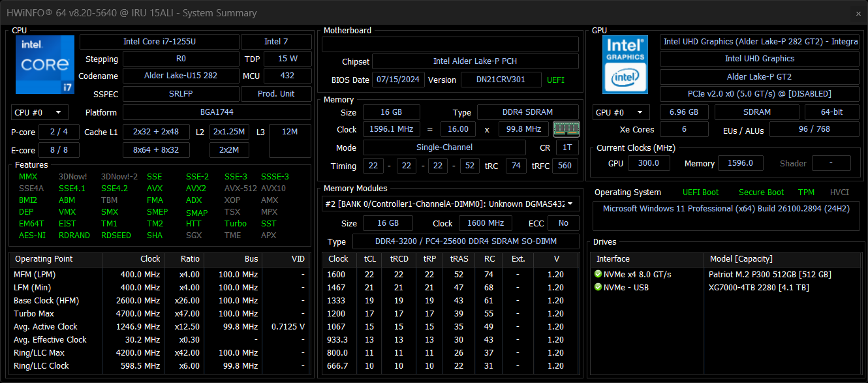Click the Intel 7 process field
Screen dimensions: 868x383
(x=276, y=42)
